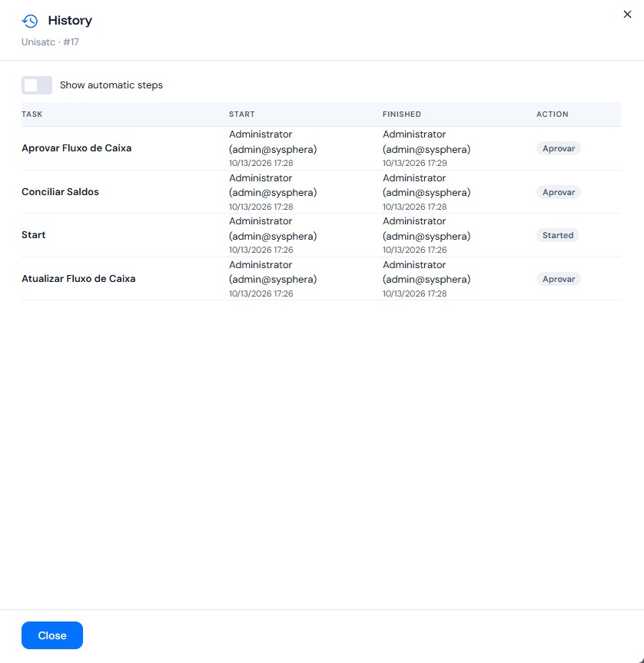
Task: Click the Started badge in Start row
Action: pyautogui.click(x=558, y=235)
